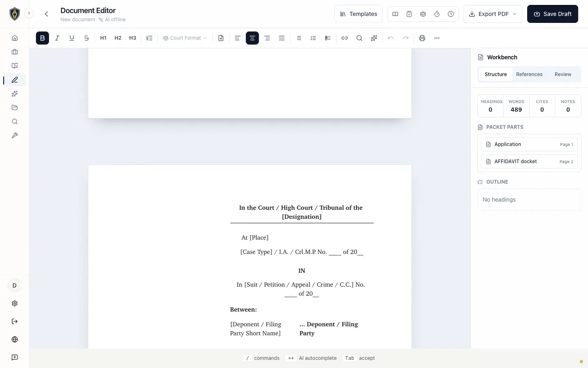The image size is (588, 368).
Task: Switch to the Structure tab
Action: coord(496,74)
